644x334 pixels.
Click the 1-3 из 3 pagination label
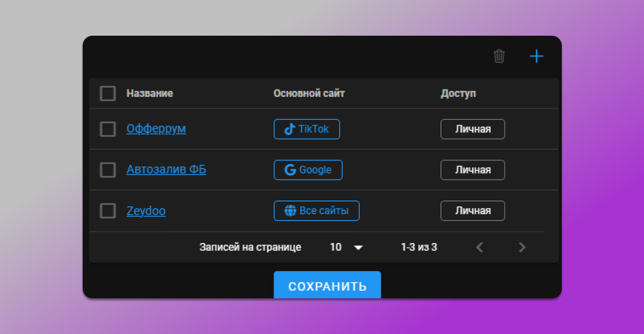(x=419, y=247)
